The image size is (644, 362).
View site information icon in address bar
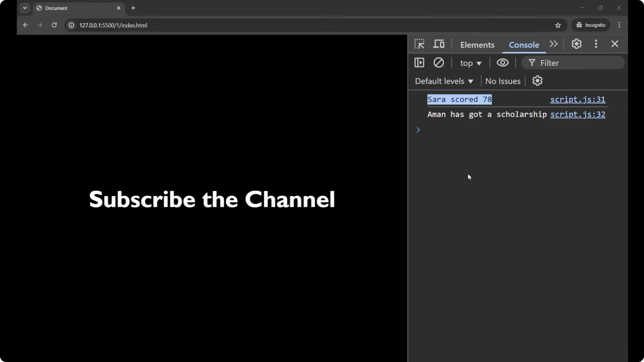click(x=71, y=25)
